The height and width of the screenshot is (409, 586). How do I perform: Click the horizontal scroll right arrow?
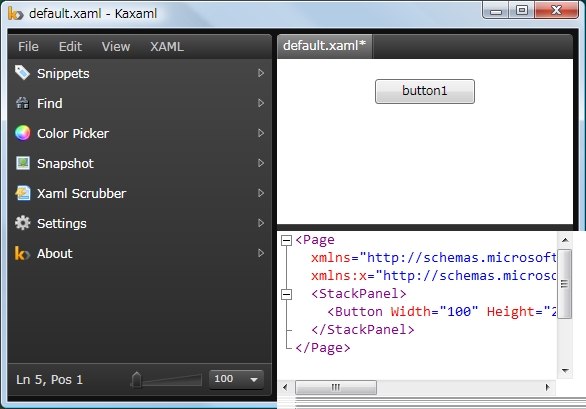click(x=548, y=387)
